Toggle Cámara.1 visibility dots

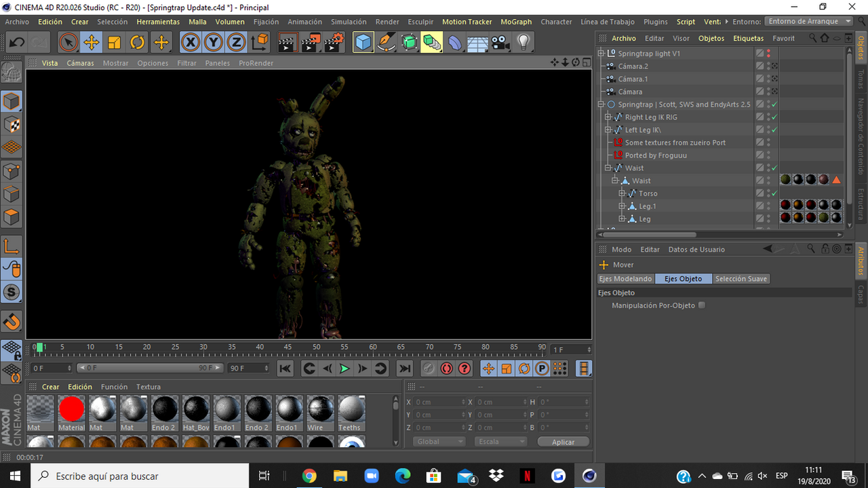tap(768, 79)
